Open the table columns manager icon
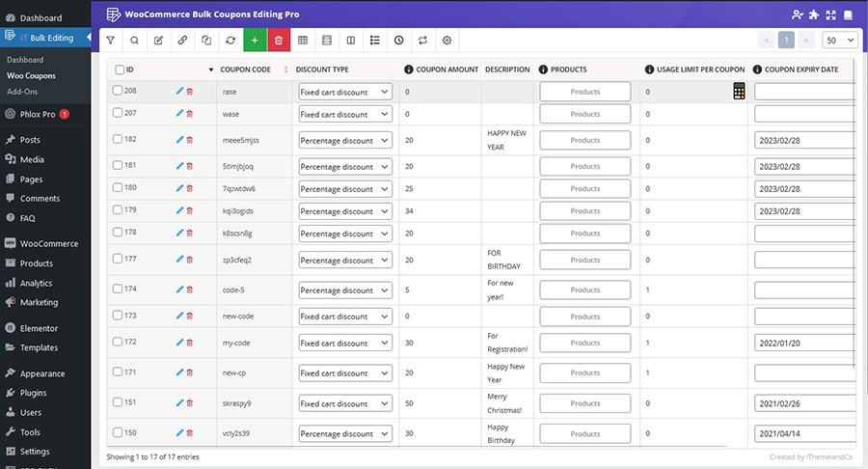The width and height of the screenshot is (868, 469). click(x=303, y=40)
